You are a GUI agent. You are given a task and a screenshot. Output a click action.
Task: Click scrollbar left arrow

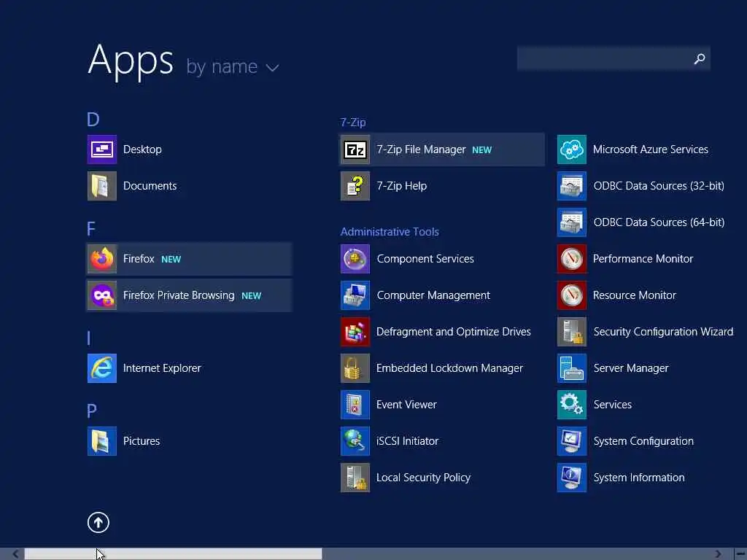16,554
